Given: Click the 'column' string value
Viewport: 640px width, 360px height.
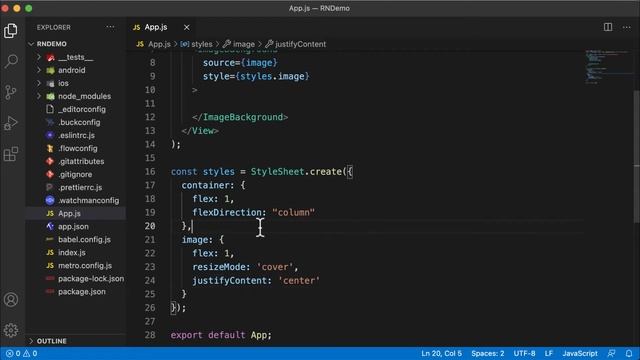Looking at the screenshot, I should point(293,212).
